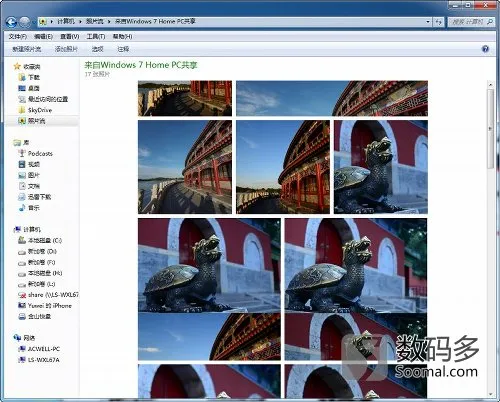
Task: Open the share network drive icon
Action: 22,295
